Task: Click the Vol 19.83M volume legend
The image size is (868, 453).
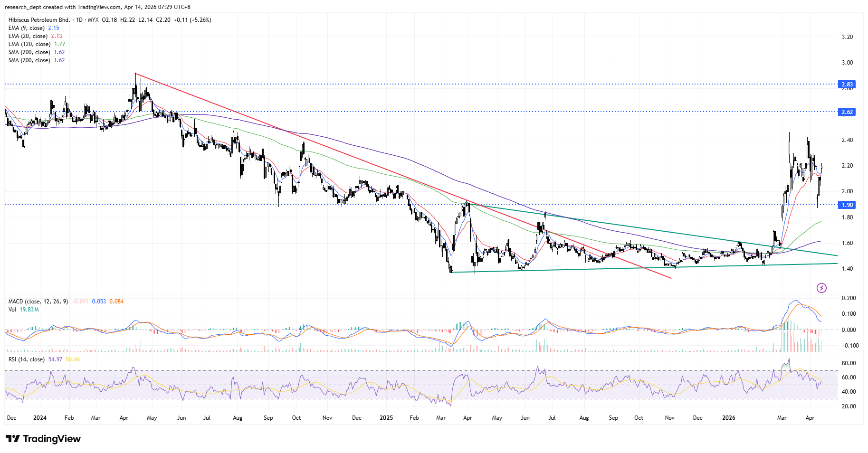Action: pos(23,310)
